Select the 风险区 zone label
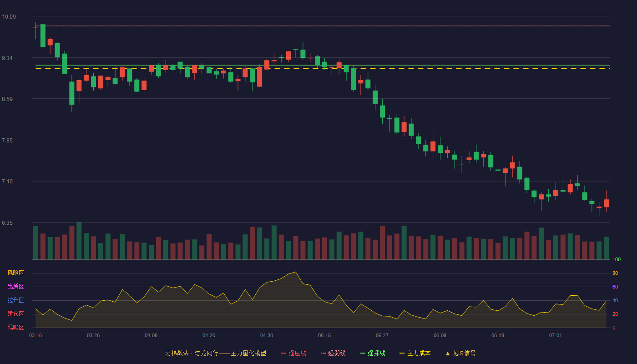 [15, 273]
